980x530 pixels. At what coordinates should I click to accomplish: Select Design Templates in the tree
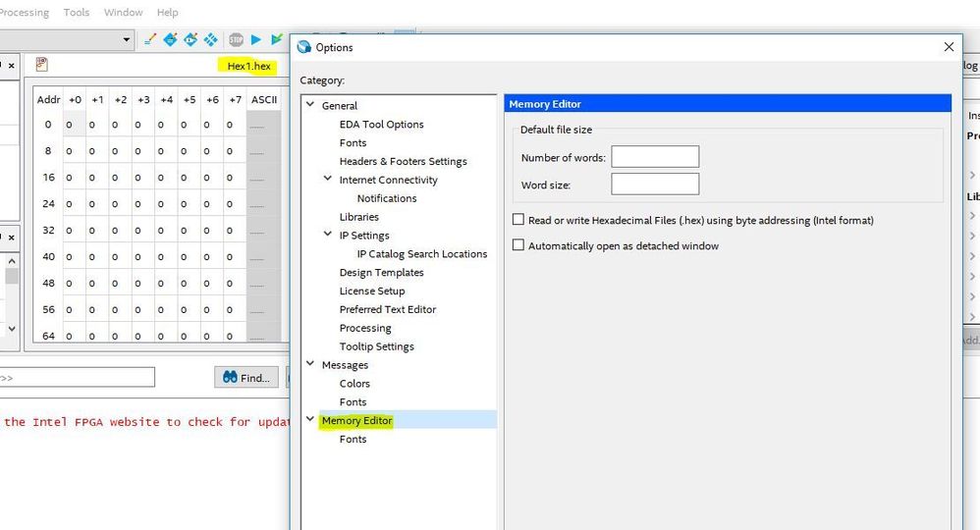[381, 273]
